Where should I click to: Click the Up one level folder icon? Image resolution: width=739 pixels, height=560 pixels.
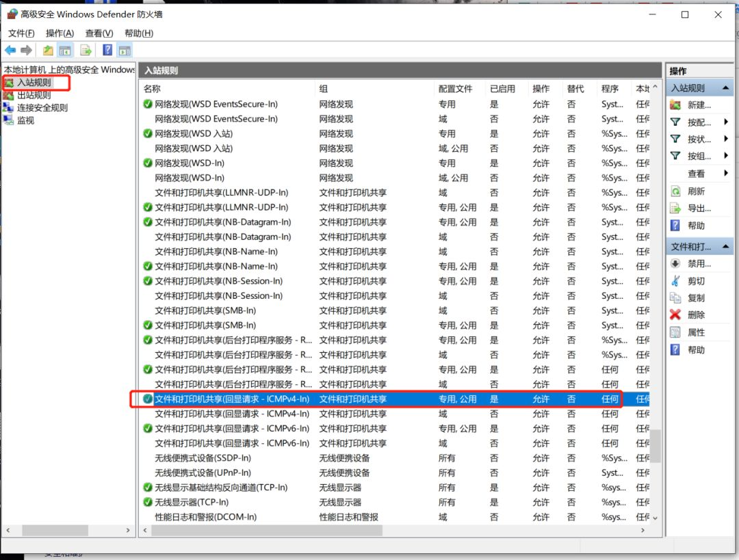tap(48, 50)
